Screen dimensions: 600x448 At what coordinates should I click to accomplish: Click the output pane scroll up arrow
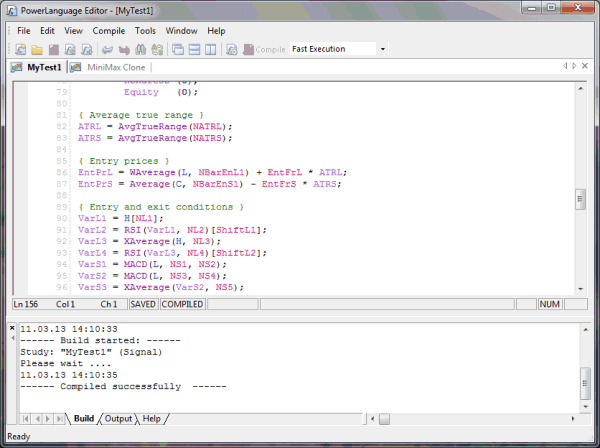pos(585,329)
